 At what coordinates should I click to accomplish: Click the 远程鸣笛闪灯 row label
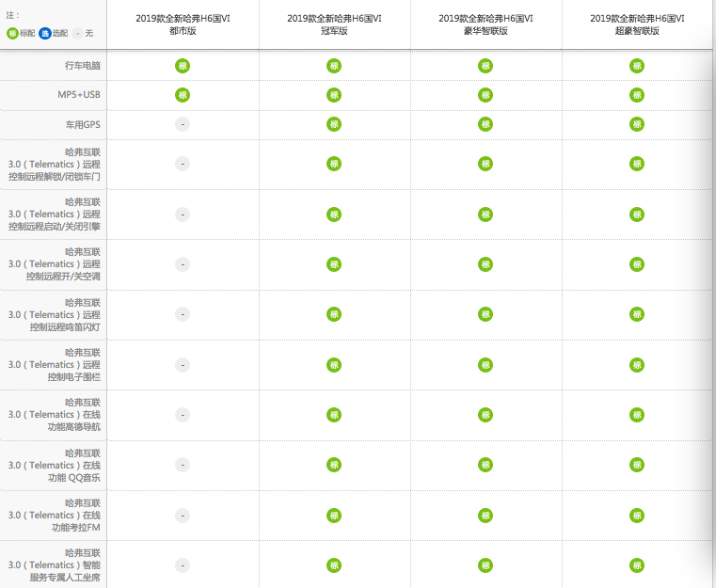coord(54,314)
